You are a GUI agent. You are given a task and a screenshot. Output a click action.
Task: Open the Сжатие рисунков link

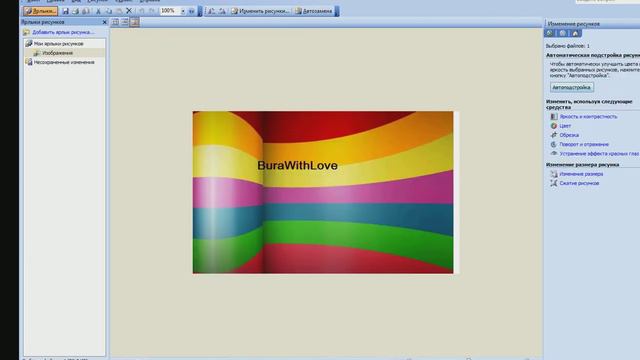pos(579,183)
